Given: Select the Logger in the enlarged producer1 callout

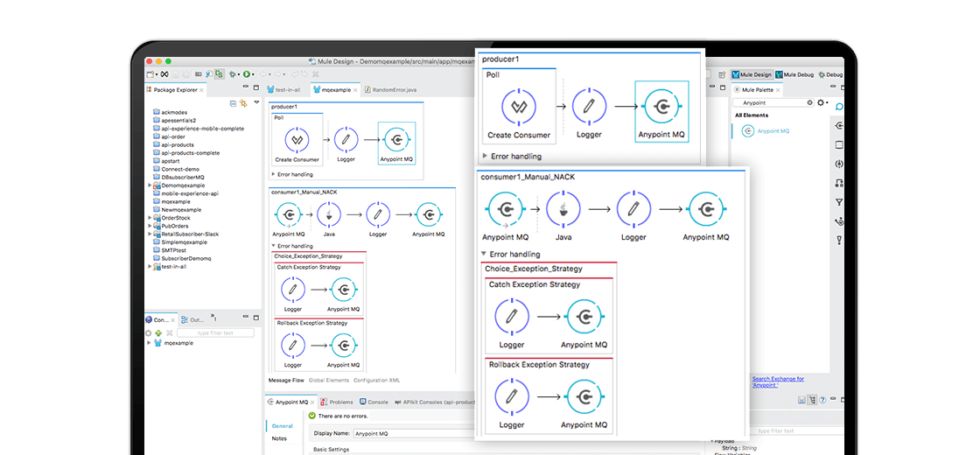Looking at the screenshot, I should click(x=588, y=114).
